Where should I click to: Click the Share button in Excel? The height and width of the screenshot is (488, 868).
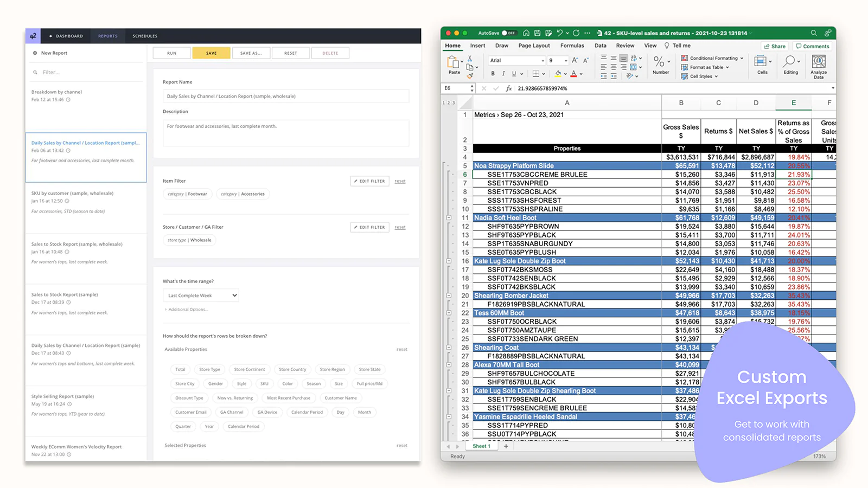coord(775,46)
